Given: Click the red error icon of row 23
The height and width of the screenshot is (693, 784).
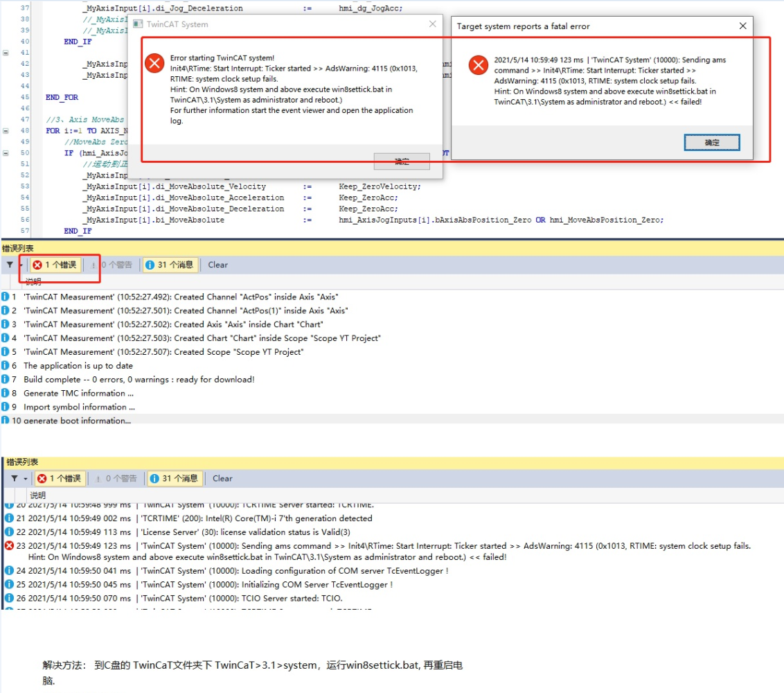Looking at the screenshot, I should 9,545.
